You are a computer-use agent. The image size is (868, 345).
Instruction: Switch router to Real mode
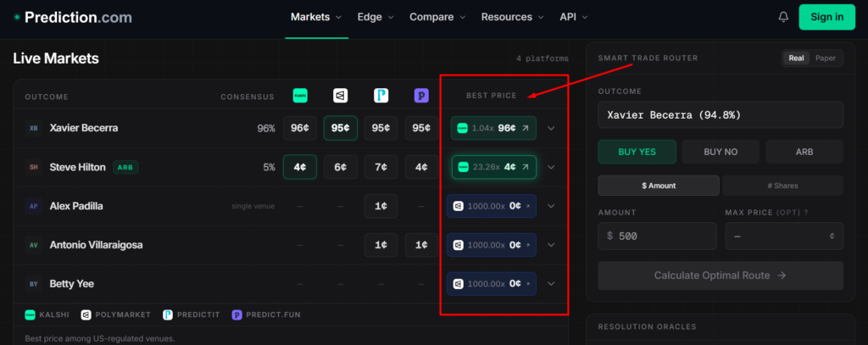[797, 58]
